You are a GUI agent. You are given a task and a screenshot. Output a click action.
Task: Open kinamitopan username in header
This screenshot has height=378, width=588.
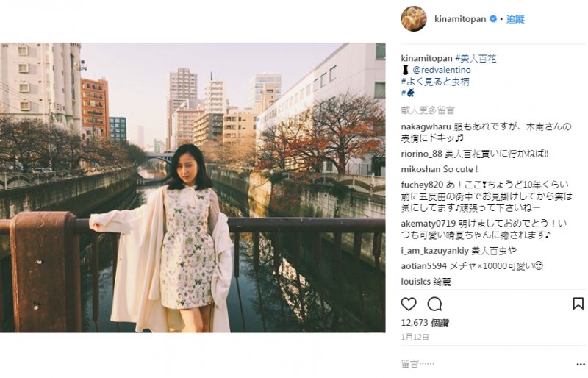[460, 19]
